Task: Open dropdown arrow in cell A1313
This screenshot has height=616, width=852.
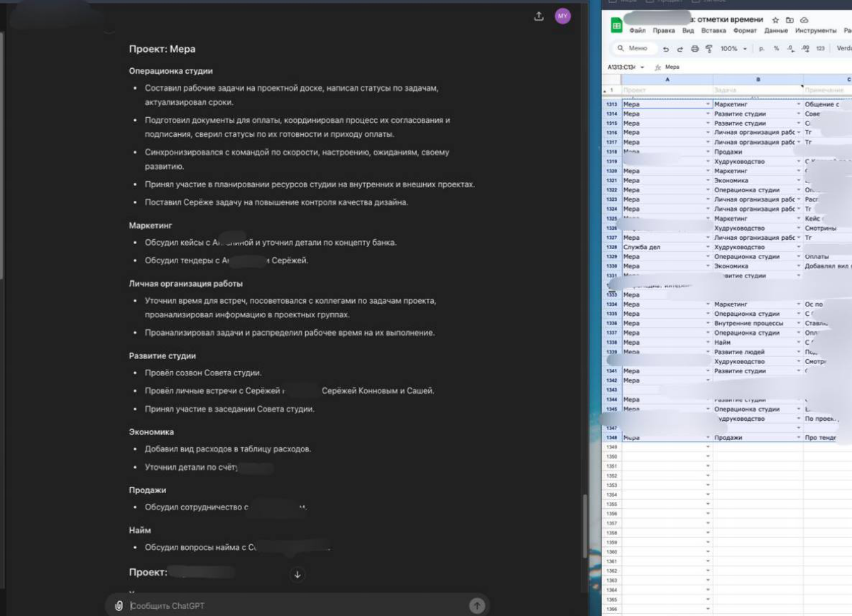Action: point(708,104)
